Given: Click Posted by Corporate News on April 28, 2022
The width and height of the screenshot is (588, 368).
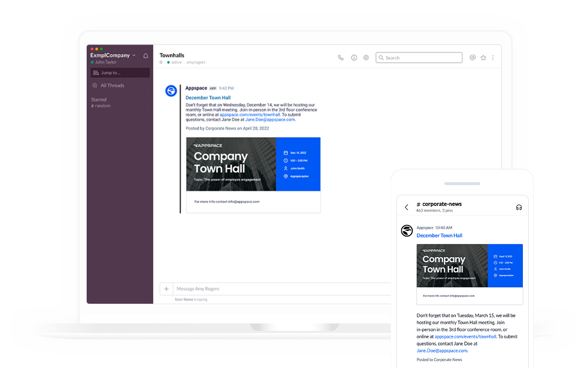Looking at the screenshot, I should click(x=227, y=129).
